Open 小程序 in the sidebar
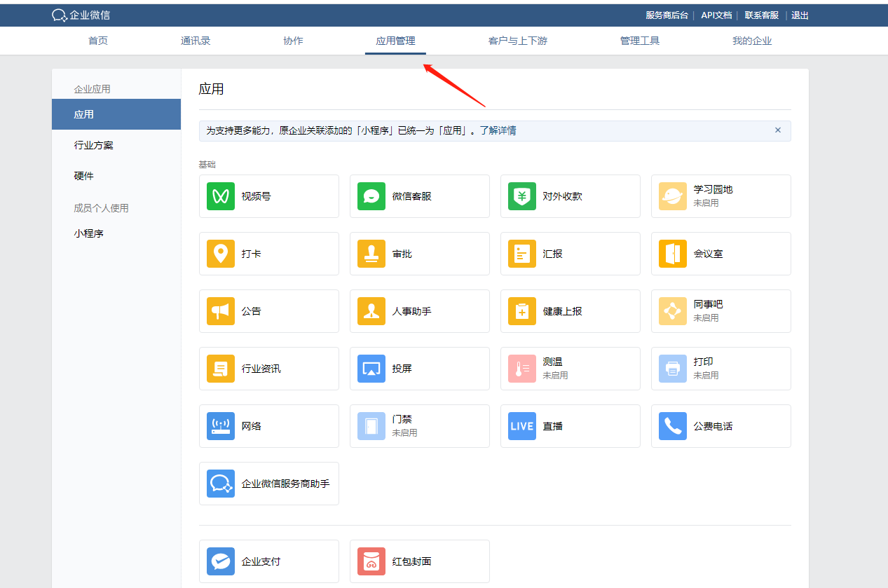This screenshot has height=588, width=888. pyautogui.click(x=89, y=233)
